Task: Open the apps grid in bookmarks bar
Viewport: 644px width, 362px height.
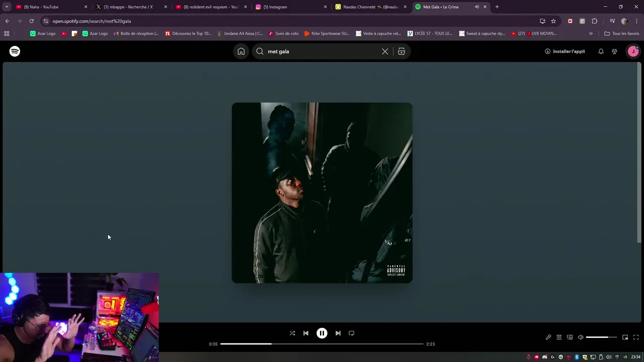Action: 7,34
